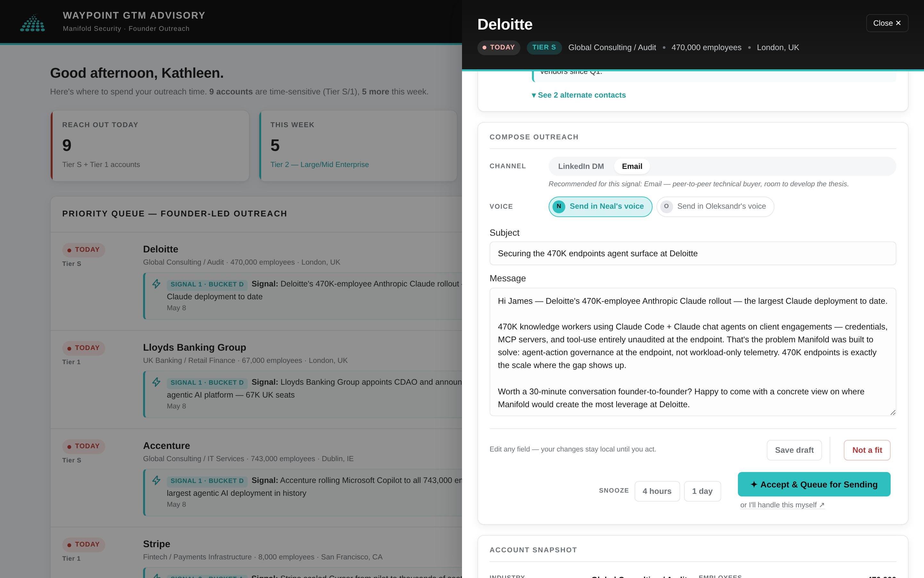Open the This Week card
924x578 pixels.
[x=358, y=146]
